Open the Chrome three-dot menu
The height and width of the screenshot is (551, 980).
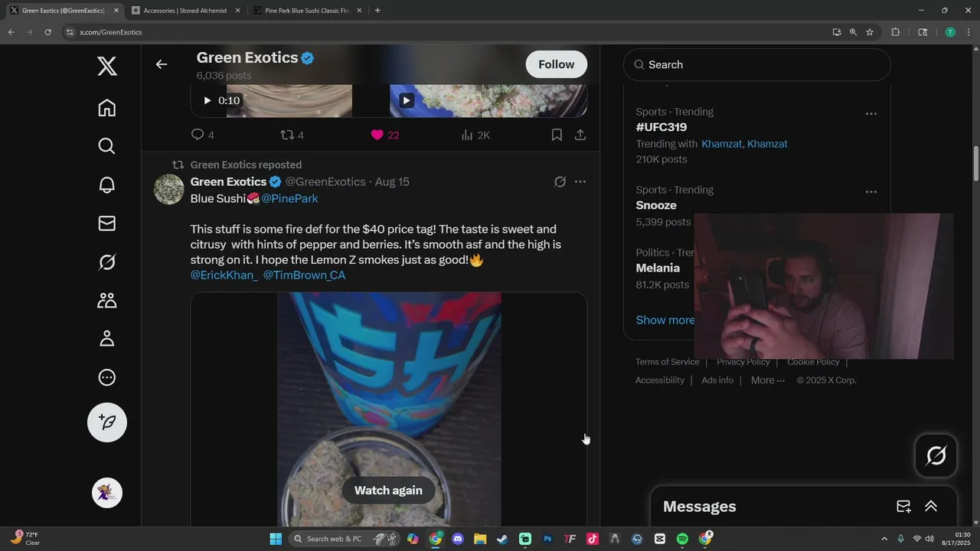(968, 32)
